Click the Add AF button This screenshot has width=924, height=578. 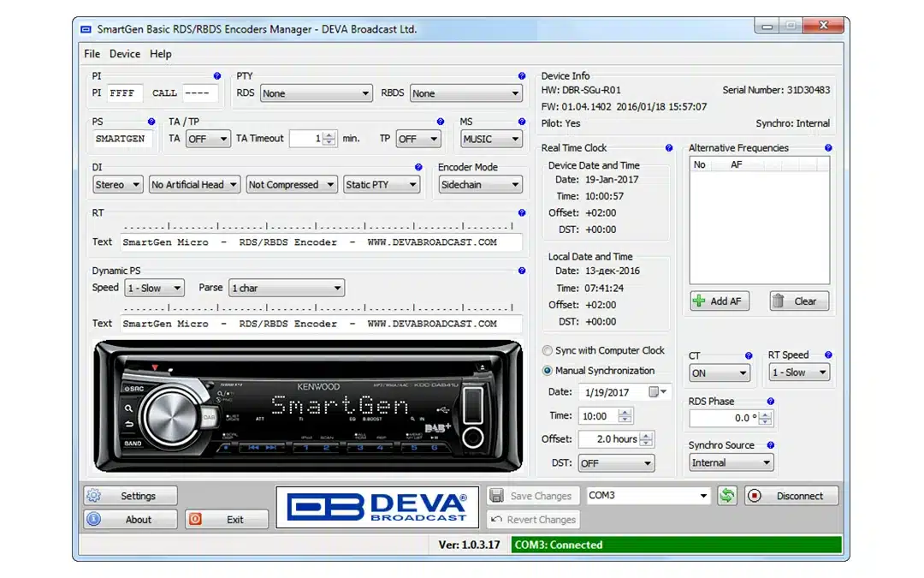pyautogui.click(x=720, y=301)
